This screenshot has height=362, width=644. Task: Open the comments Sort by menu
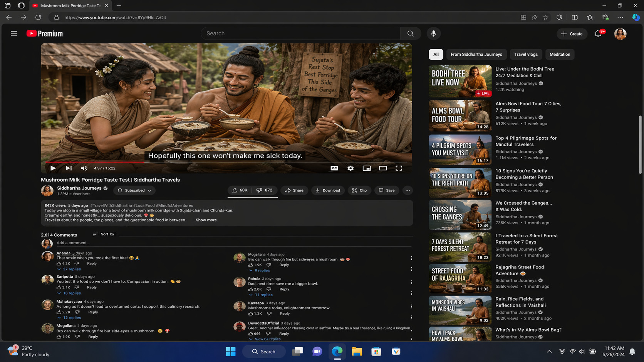(104, 234)
